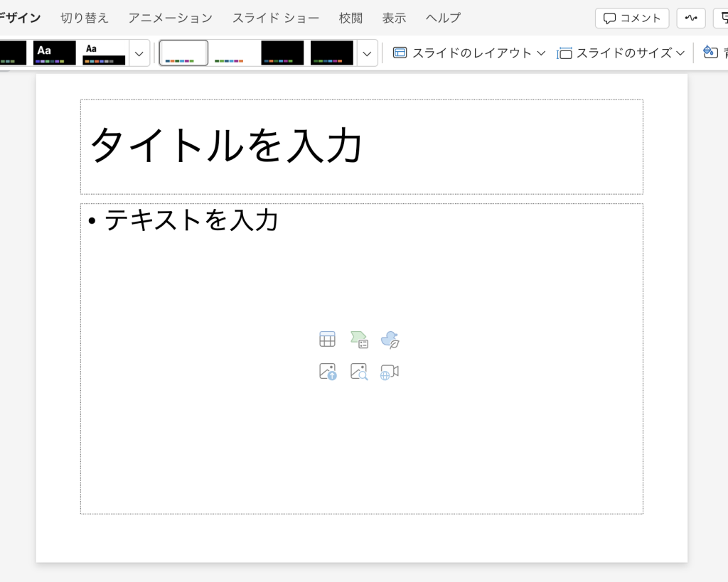Open the activity squiggle icon next to コメント
728x582 pixels.
tap(691, 18)
